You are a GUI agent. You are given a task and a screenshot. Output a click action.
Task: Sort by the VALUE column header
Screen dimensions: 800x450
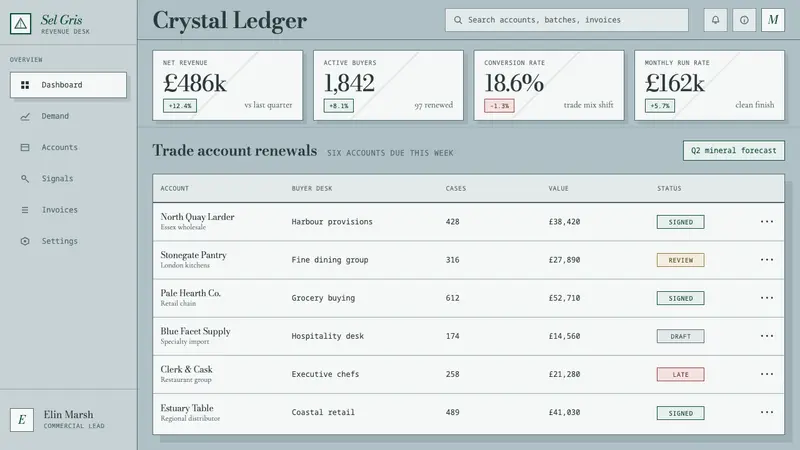click(x=558, y=188)
